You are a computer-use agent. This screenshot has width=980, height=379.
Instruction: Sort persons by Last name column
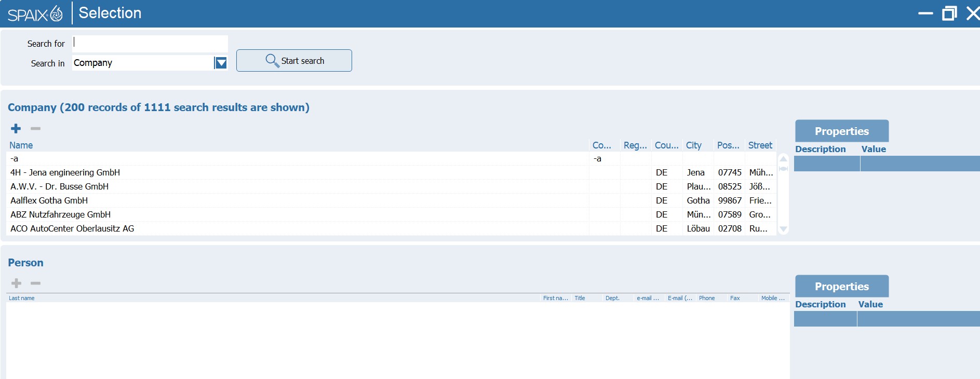point(22,298)
